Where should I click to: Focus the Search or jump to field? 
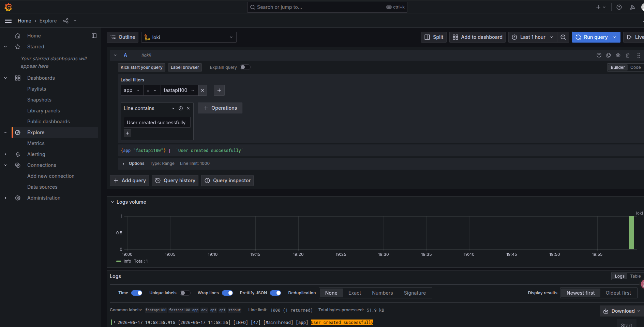point(327,7)
